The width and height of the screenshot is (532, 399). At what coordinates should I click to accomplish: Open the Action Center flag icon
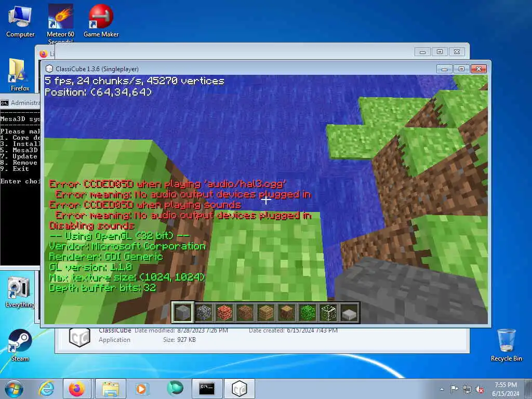tap(454, 389)
